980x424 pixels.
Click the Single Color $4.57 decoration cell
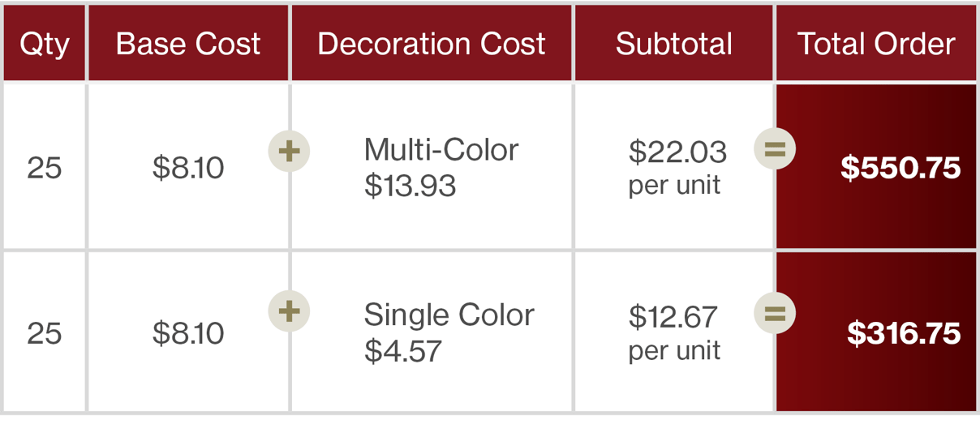(x=432, y=332)
